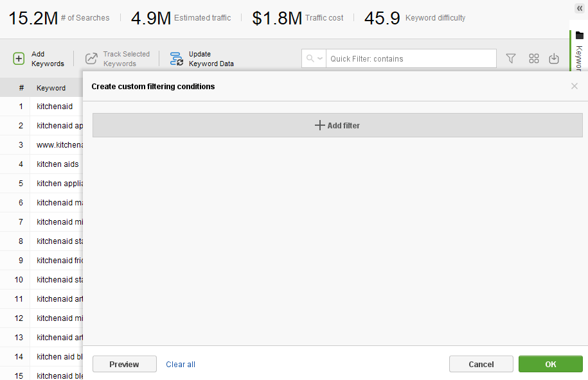The image size is (588, 380).
Task: Click the Track Selected Keywords chart icon
Action: coord(91,58)
